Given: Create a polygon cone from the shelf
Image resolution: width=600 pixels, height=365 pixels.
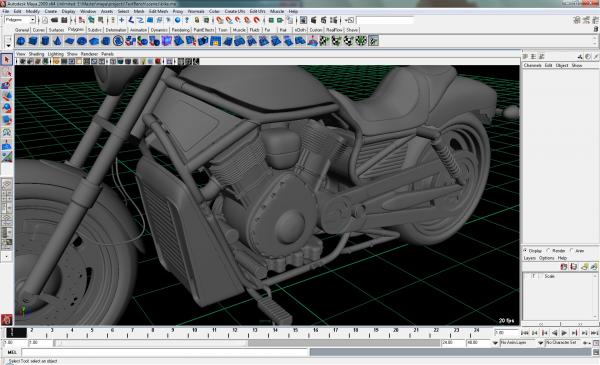Looking at the screenshot, I should coord(57,41).
